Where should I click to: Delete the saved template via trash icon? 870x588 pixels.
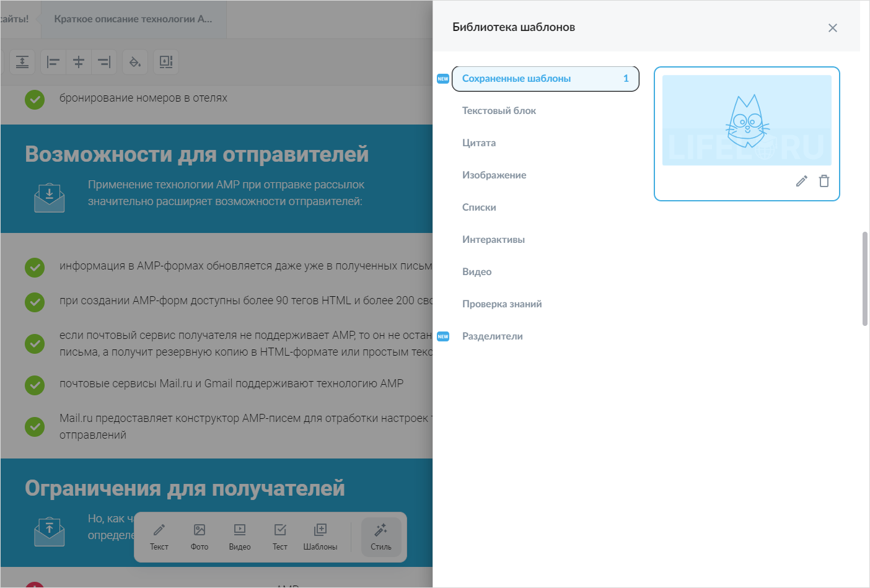(824, 180)
